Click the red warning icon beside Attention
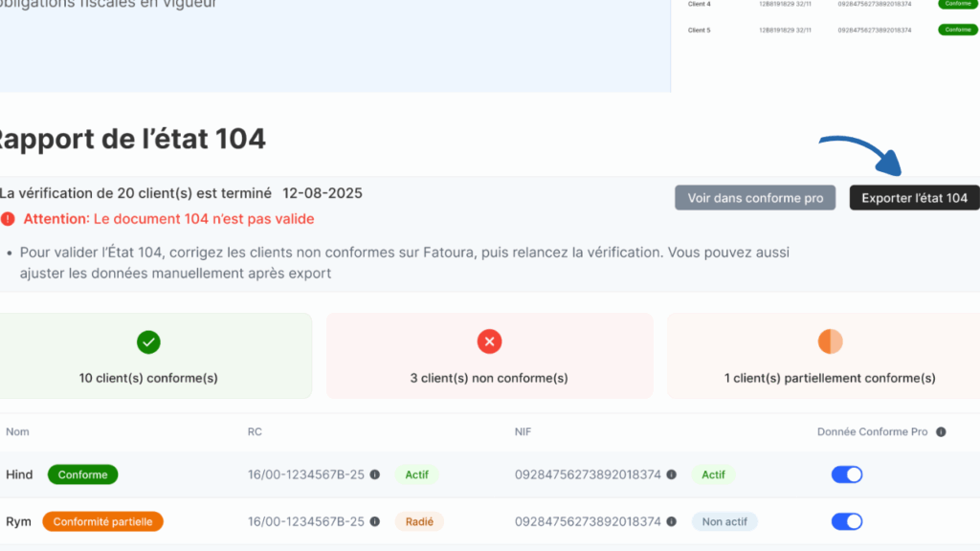The width and height of the screenshot is (980, 551). pyautogui.click(x=8, y=219)
